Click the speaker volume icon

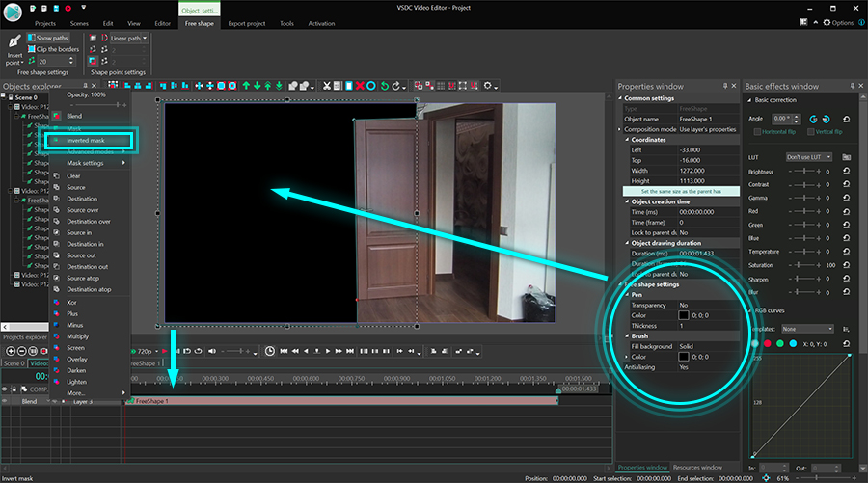(211, 351)
